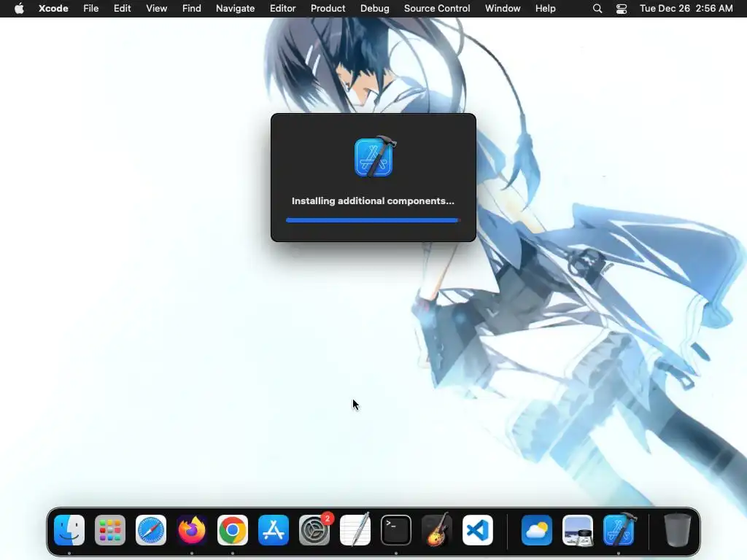Open the Weather app in Dock

(x=537, y=530)
